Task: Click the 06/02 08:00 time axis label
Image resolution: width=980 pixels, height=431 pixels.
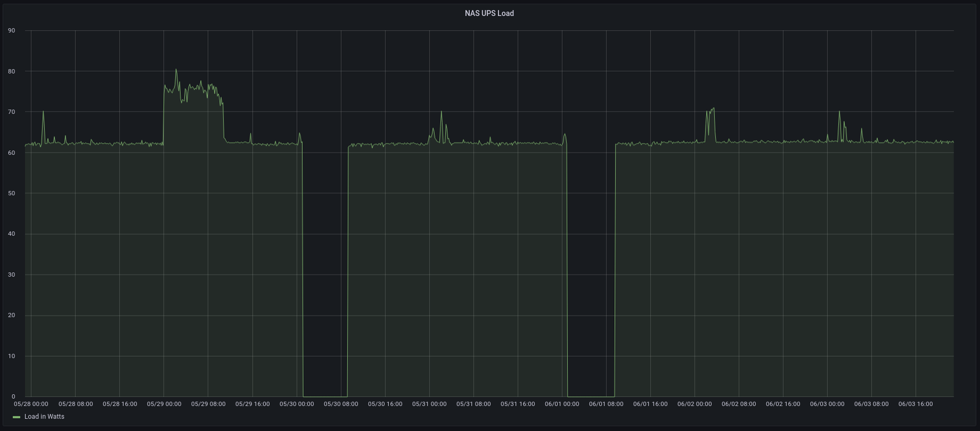Action: click(739, 404)
